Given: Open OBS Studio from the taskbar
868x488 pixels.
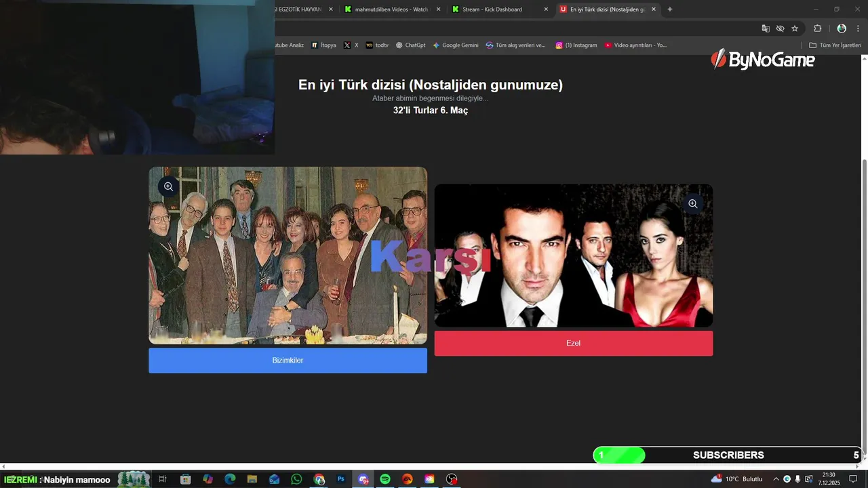Looking at the screenshot, I should pos(452,479).
